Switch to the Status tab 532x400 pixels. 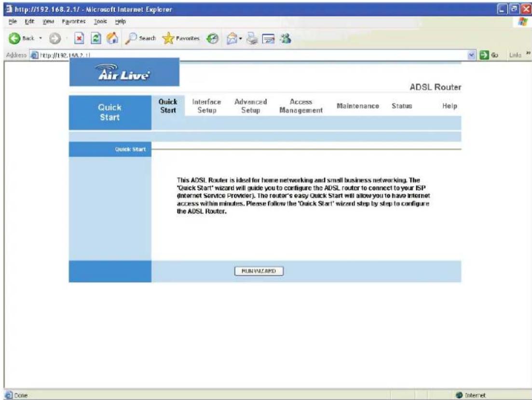click(x=402, y=106)
